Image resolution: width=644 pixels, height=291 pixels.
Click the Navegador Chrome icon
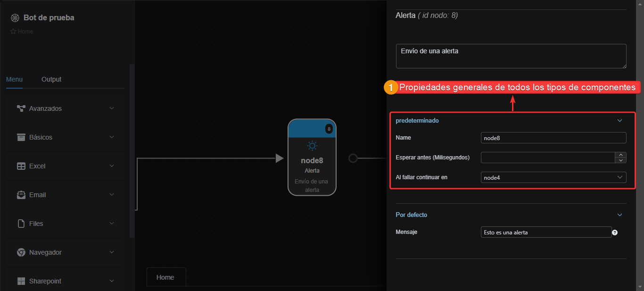click(x=21, y=252)
